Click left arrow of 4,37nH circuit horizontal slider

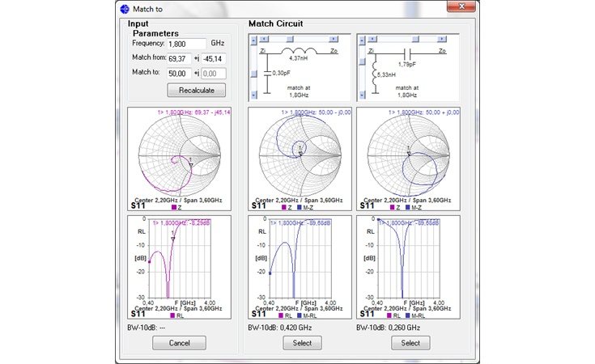[x=264, y=39]
